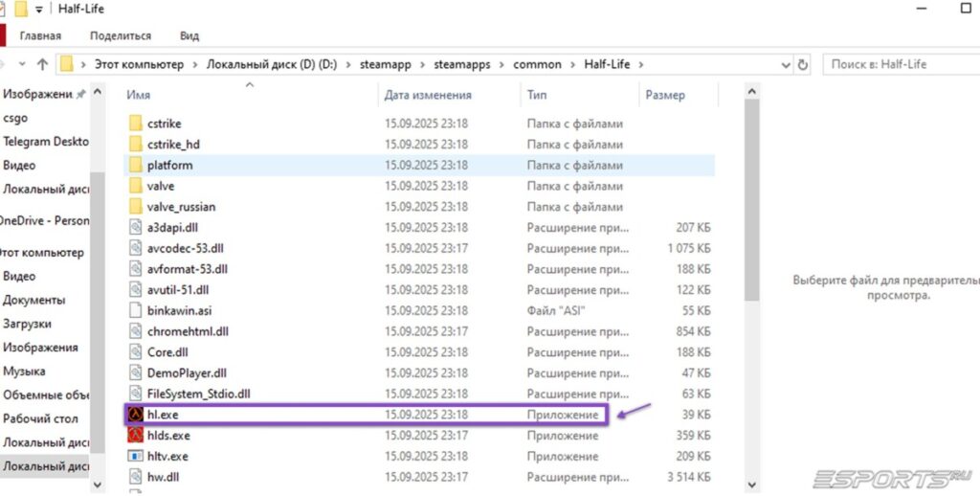The height and width of the screenshot is (496, 980).
Task: Select the hw.dll file icon
Action: point(136,477)
